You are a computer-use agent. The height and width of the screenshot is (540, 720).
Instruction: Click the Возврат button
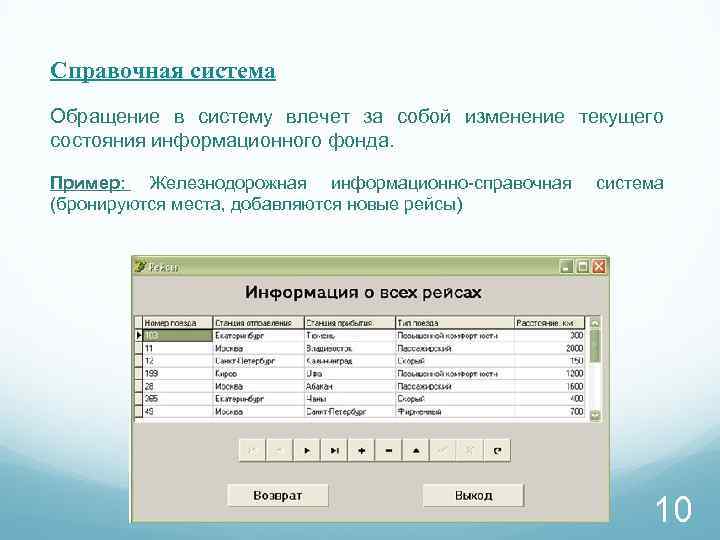point(278,495)
